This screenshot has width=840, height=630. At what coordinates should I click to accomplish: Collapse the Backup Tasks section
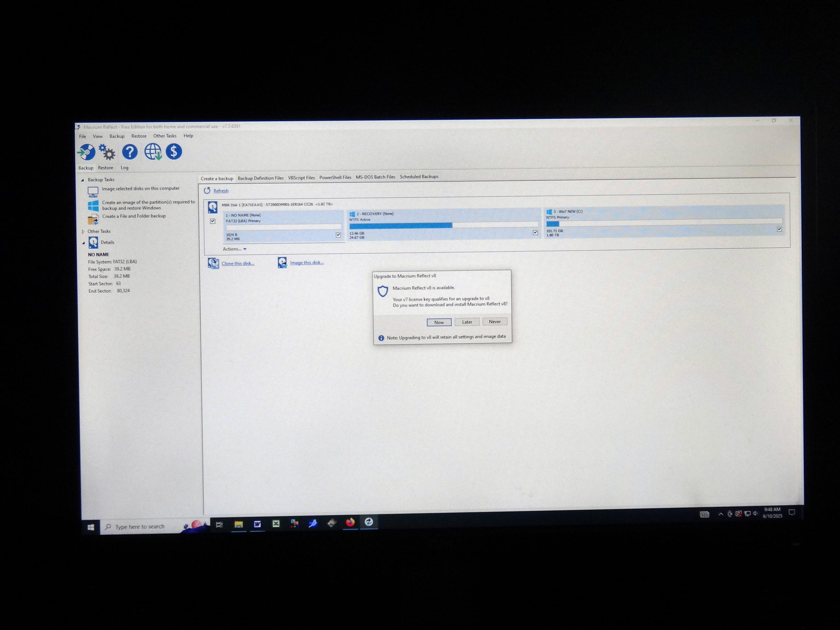click(x=82, y=180)
